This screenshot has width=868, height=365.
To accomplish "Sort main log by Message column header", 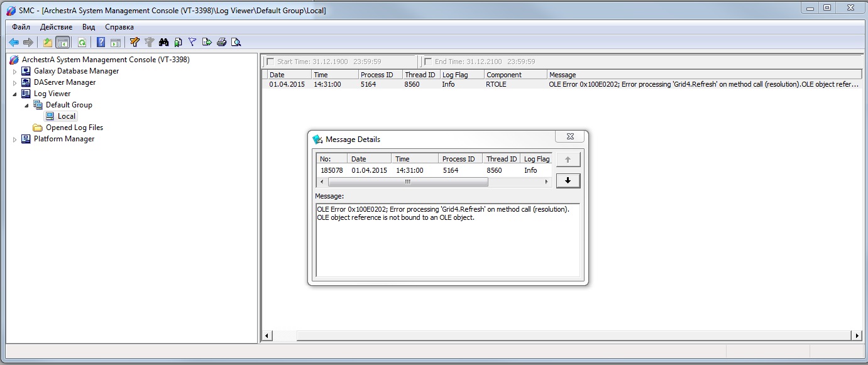I will pos(704,75).
